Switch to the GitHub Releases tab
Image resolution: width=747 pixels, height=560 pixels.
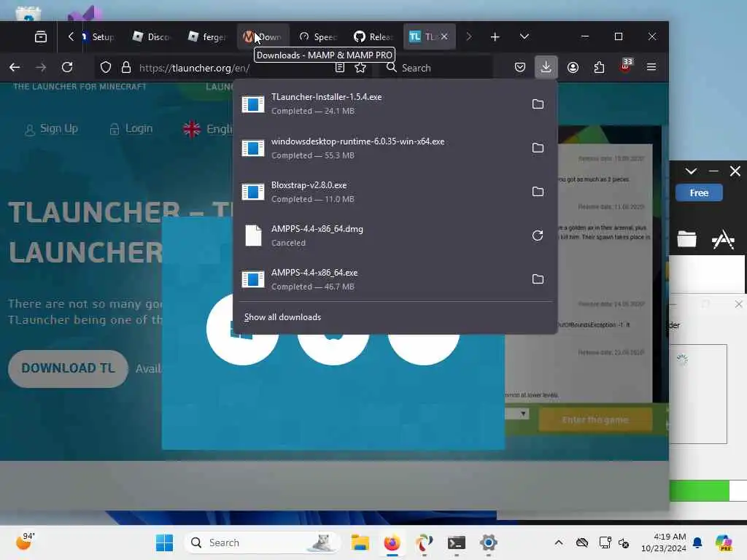[x=374, y=36]
